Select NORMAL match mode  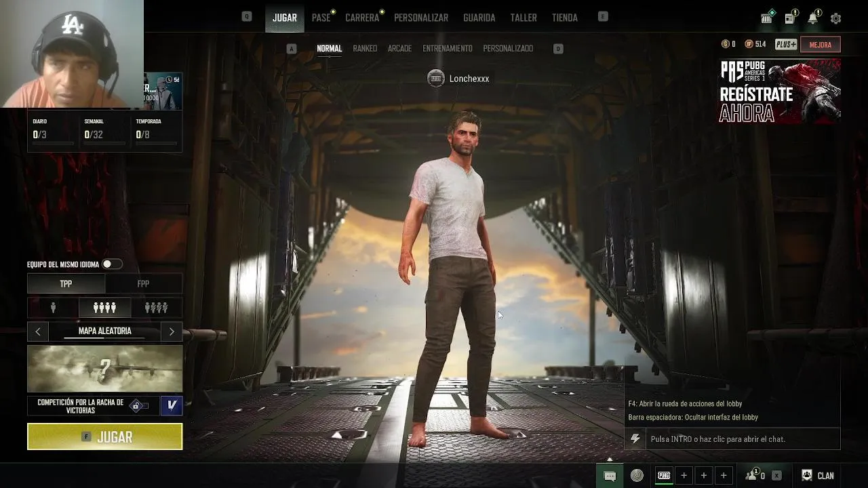(x=329, y=49)
